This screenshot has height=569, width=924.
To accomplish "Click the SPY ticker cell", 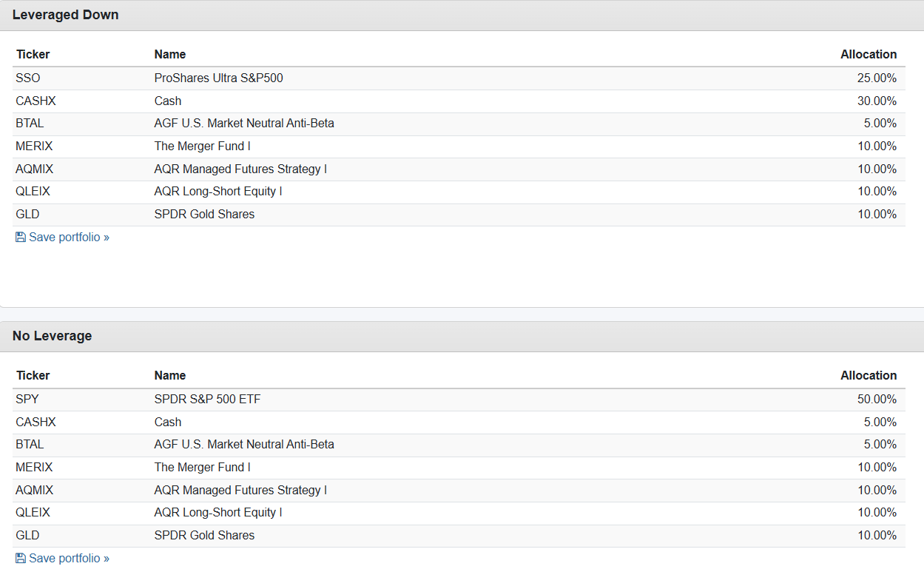I will click(x=27, y=399).
